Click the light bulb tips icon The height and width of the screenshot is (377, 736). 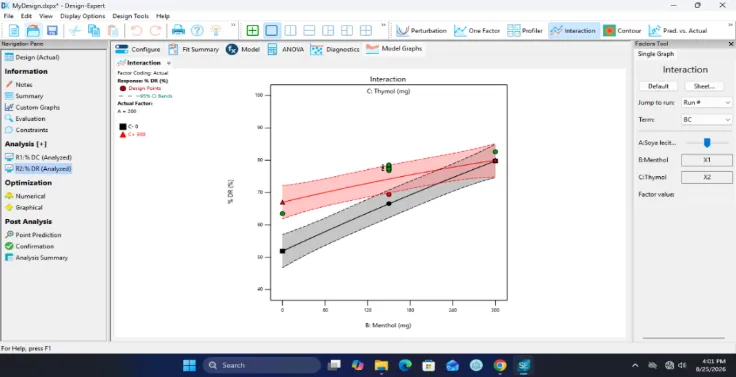pyautogui.click(x=215, y=31)
